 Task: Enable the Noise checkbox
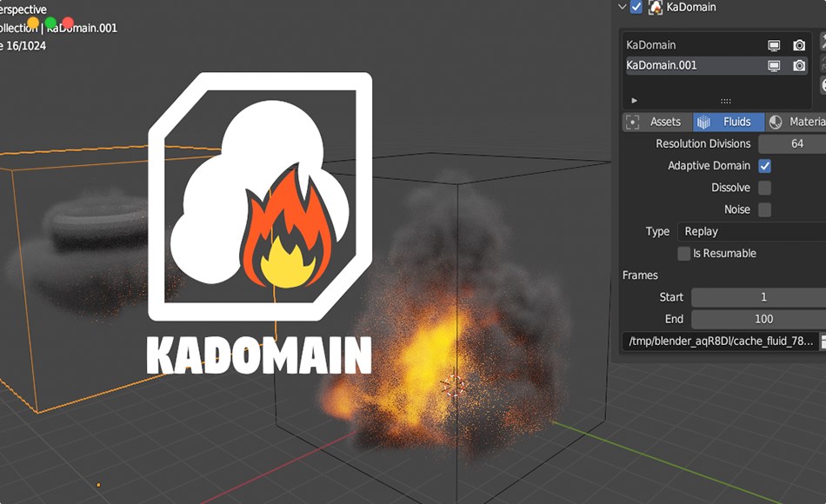(764, 209)
